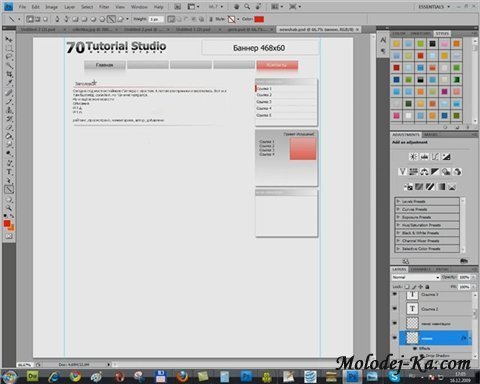Image resolution: width=480 pixels, height=384 pixels.
Task: Select the Line tool in the toolbox
Action: point(9,189)
